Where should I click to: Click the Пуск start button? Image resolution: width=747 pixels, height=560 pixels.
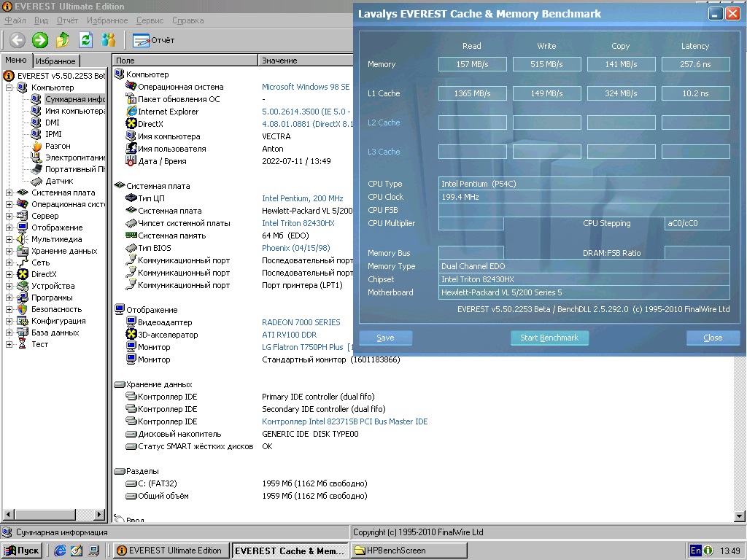click(x=22, y=551)
